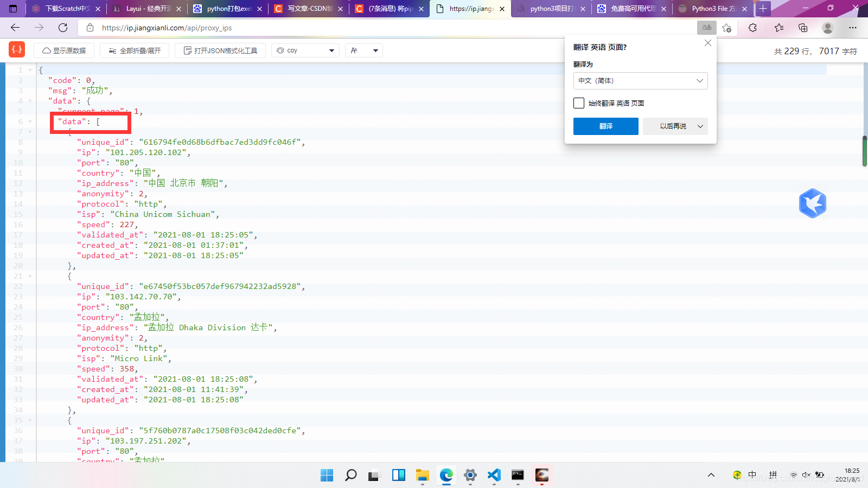Click 显示原数据 button

[64, 50]
